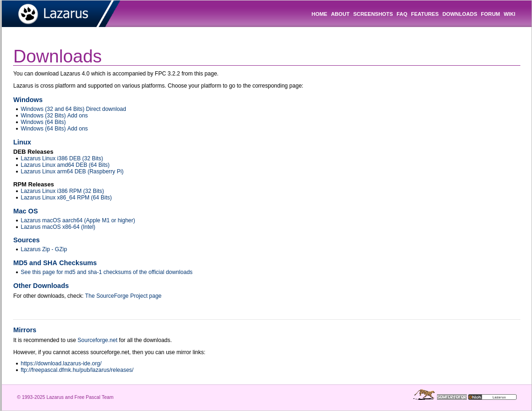Open Lazarus macOS x86-64 (Intel) link
This screenshot has height=411, width=532.
click(x=58, y=227)
